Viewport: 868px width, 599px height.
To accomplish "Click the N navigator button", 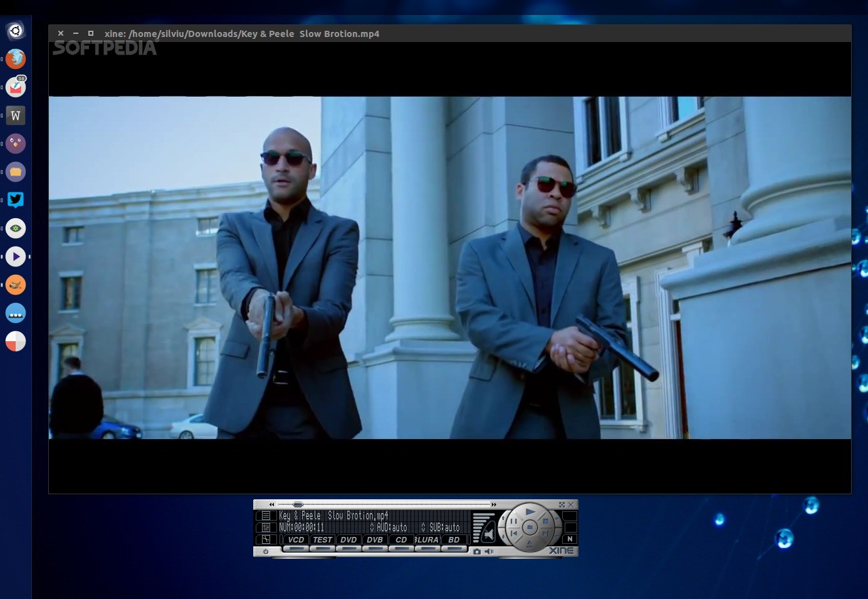I will (570, 539).
